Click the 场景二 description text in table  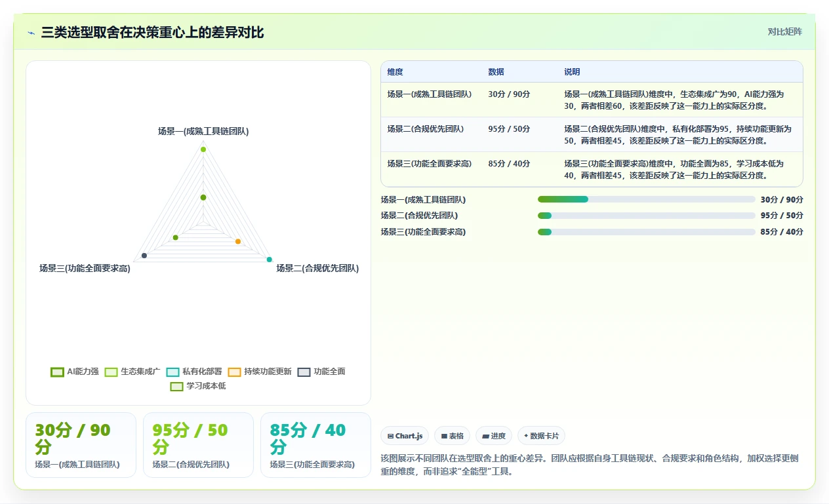(678, 135)
